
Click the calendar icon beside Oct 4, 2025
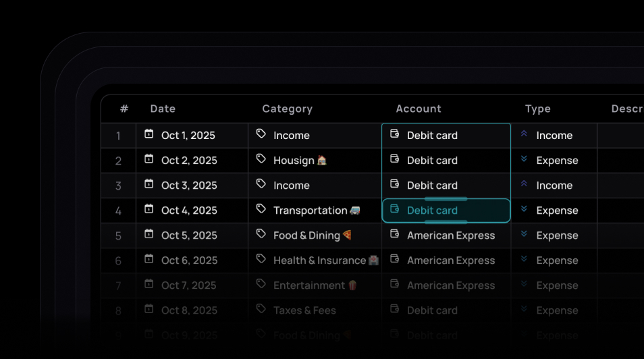click(149, 209)
